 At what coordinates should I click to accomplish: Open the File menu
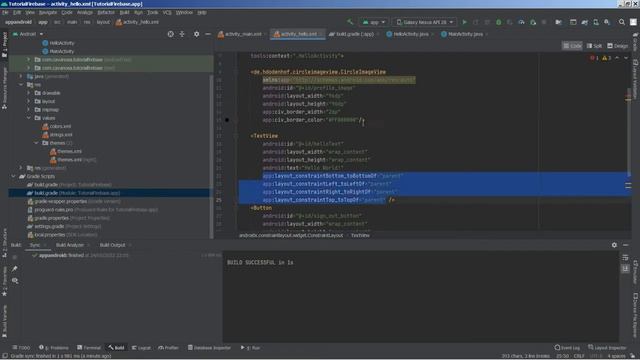[5, 13]
